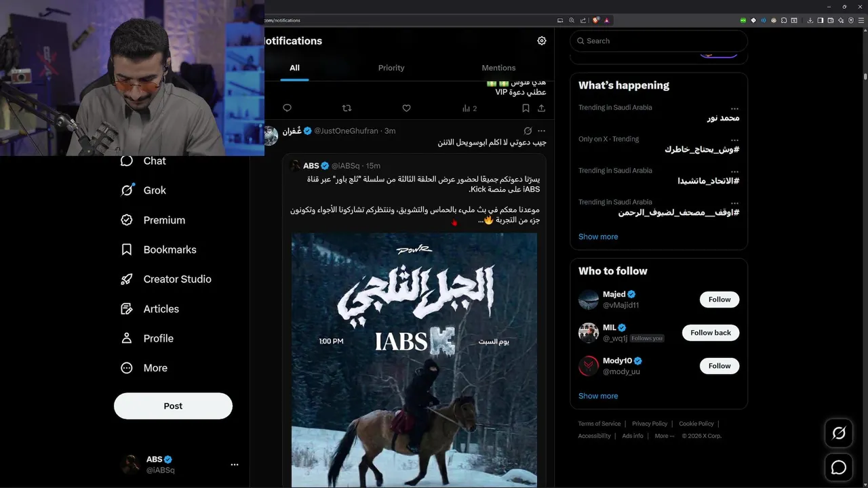
Task: Go to Premium in the sidebar
Action: pyautogui.click(x=153, y=220)
